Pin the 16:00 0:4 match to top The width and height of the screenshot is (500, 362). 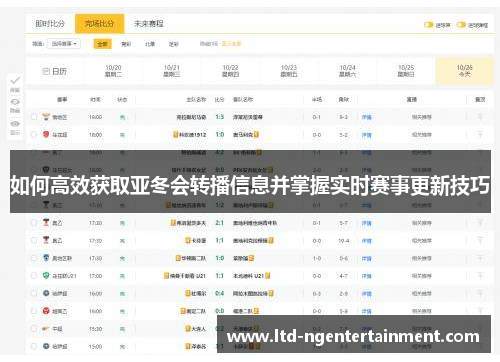point(480,293)
